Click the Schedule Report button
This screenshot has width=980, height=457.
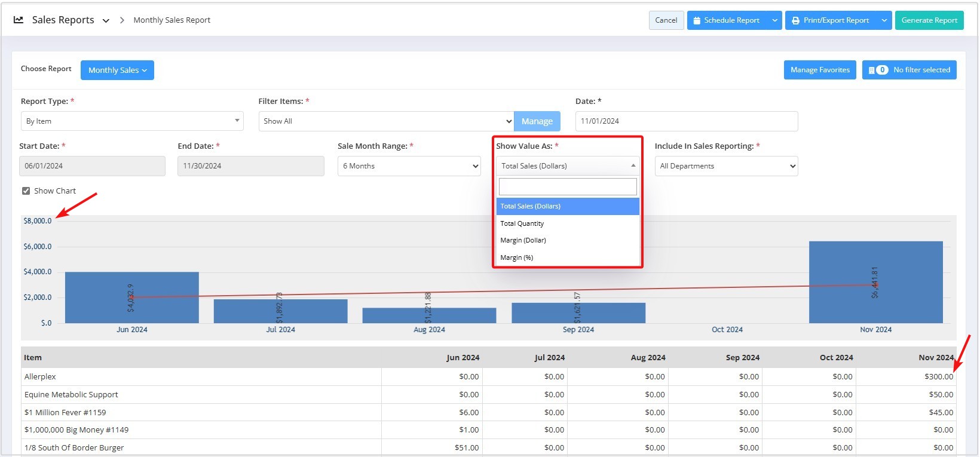click(727, 20)
